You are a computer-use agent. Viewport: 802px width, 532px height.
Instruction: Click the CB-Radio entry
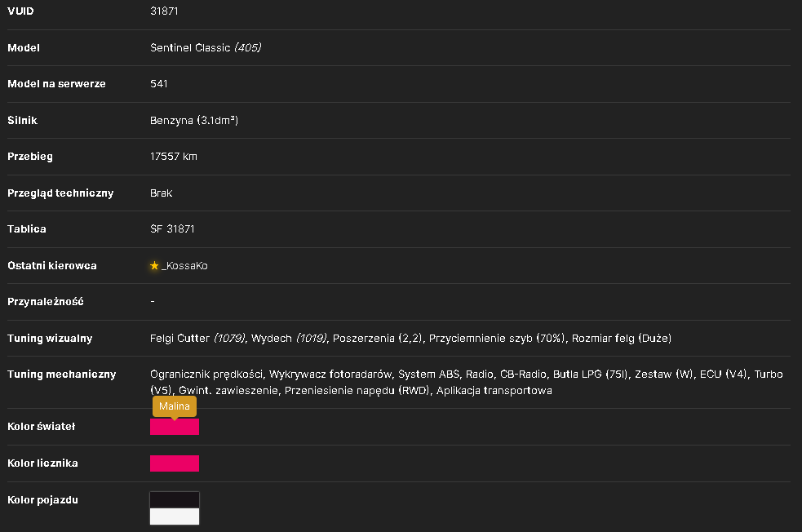pyautogui.click(x=523, y=375)
